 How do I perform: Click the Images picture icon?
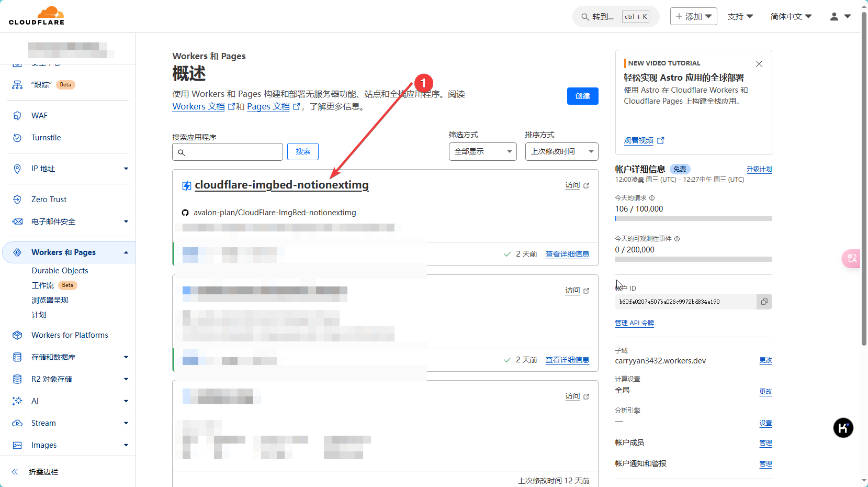coord(17,445)
